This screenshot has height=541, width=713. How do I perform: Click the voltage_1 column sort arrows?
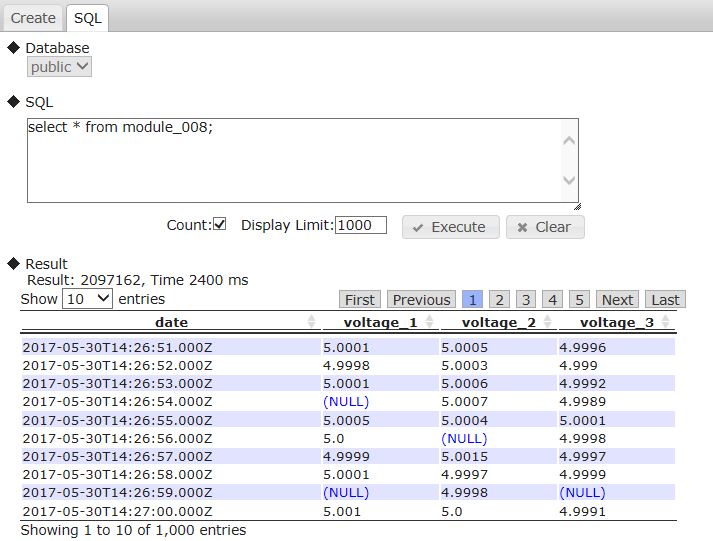(430, 322)
